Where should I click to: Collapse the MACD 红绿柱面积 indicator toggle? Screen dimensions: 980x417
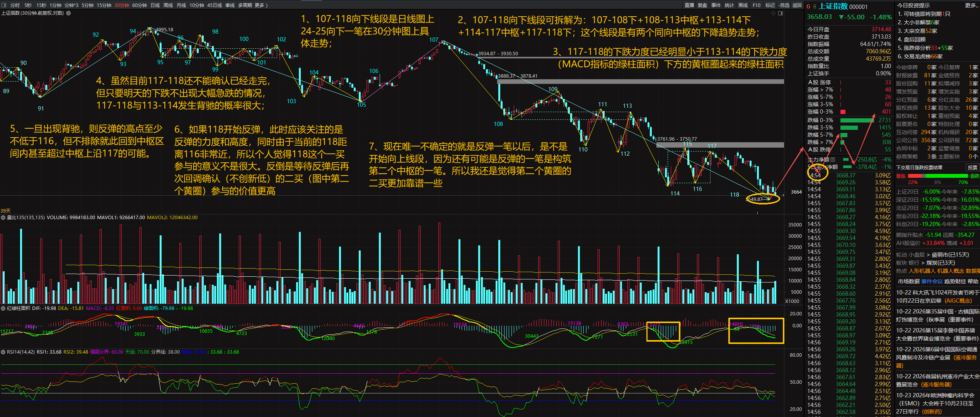(x=3, y=308)
